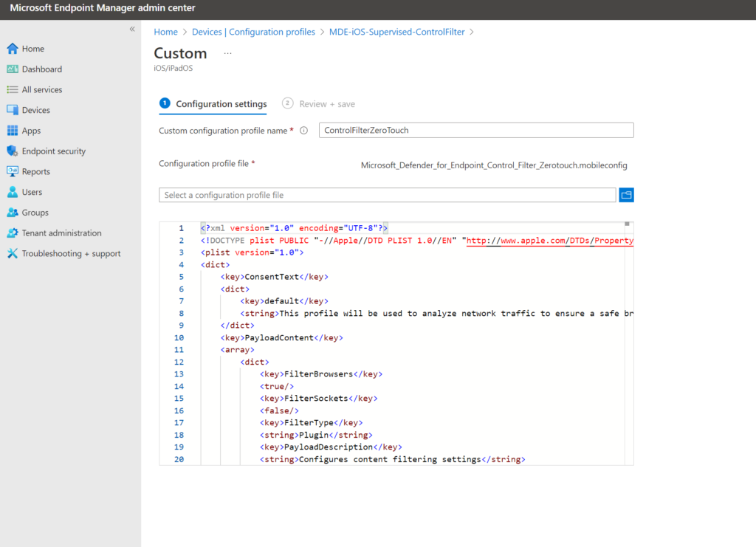Open Groups in the sidebar
The width and height of the screenshot is (756, 547).
point(35,213)
